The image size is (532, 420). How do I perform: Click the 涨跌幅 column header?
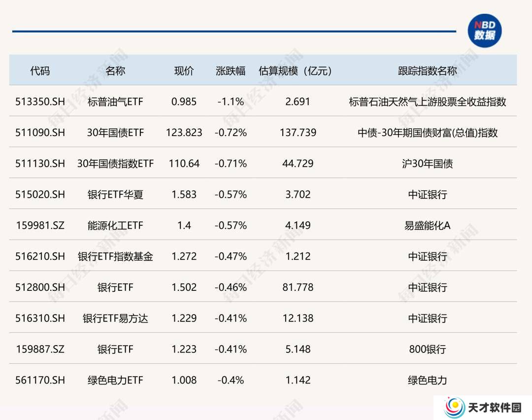coord(231,70)
